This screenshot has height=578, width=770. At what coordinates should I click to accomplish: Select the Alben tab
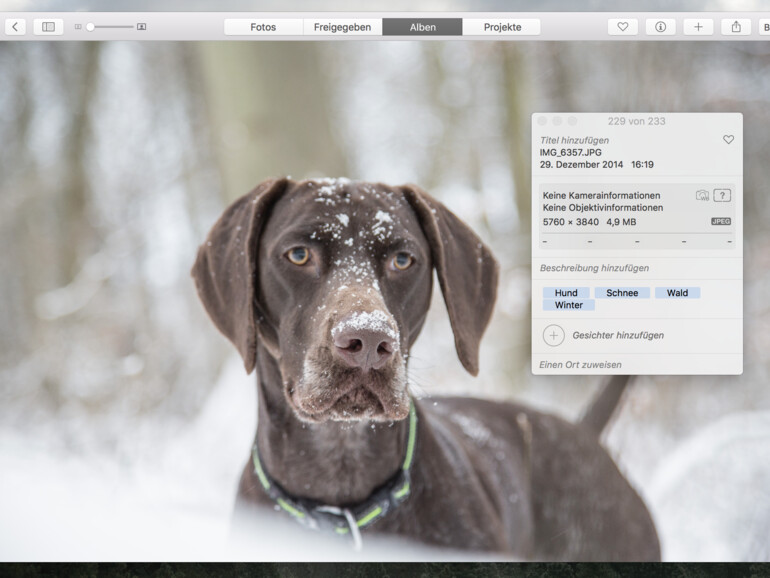click(422, 27)
